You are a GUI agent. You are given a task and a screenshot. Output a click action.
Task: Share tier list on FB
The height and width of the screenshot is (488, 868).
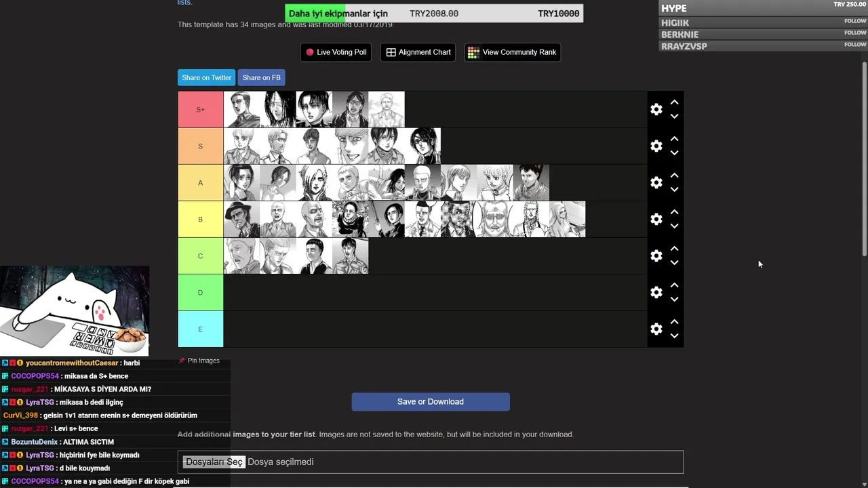coord(261,77)
